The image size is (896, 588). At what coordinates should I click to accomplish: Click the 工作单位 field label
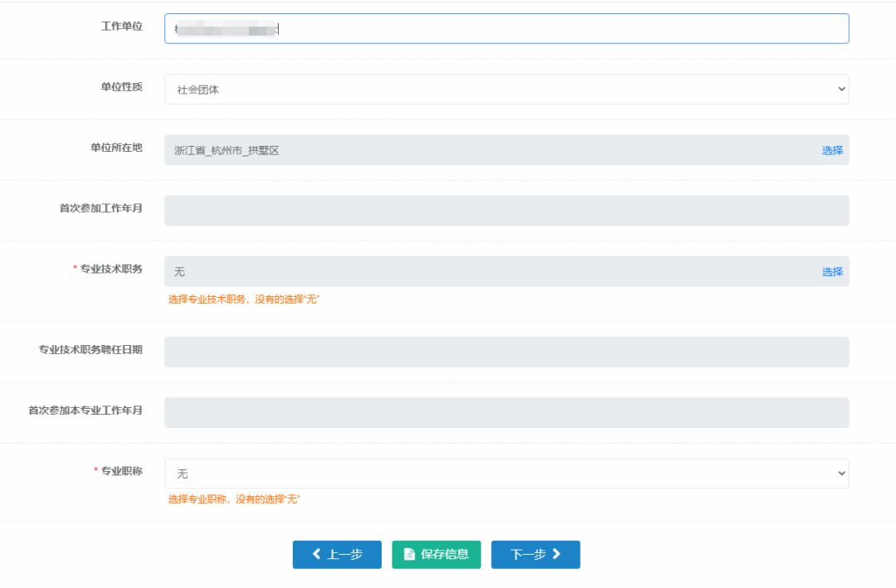coord(121,27)
